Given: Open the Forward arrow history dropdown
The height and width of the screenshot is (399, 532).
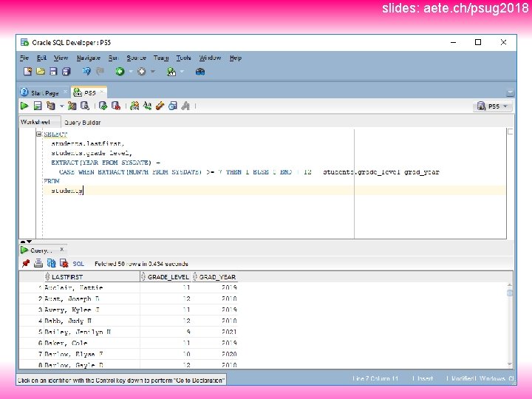Looking at the screenshot, I should pos(152,72).
